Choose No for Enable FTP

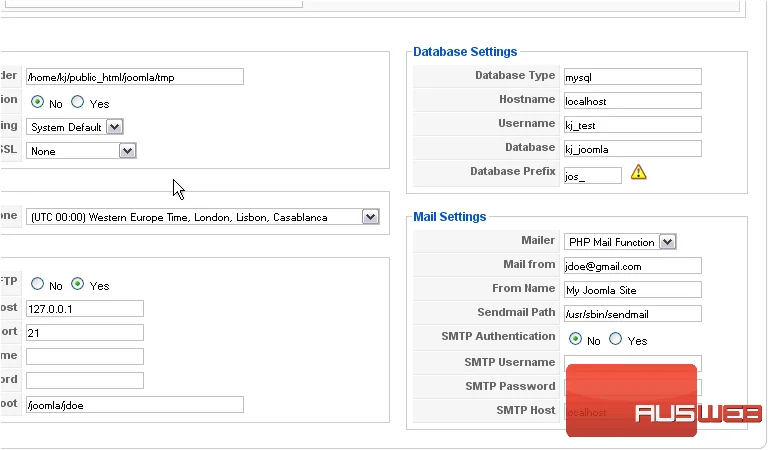pyautogui.click(x=37, y=284)
